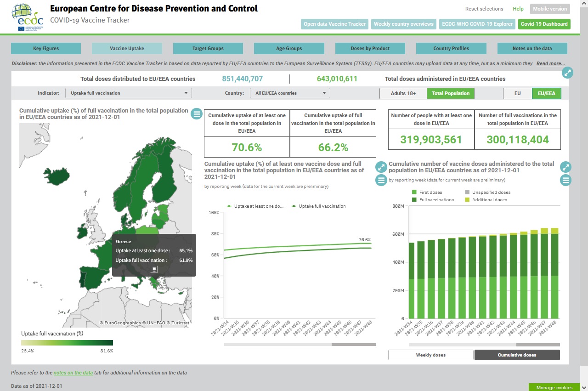
Task: Expand the cumulative uptake line chart fullscreen
Action: [381, 167]
